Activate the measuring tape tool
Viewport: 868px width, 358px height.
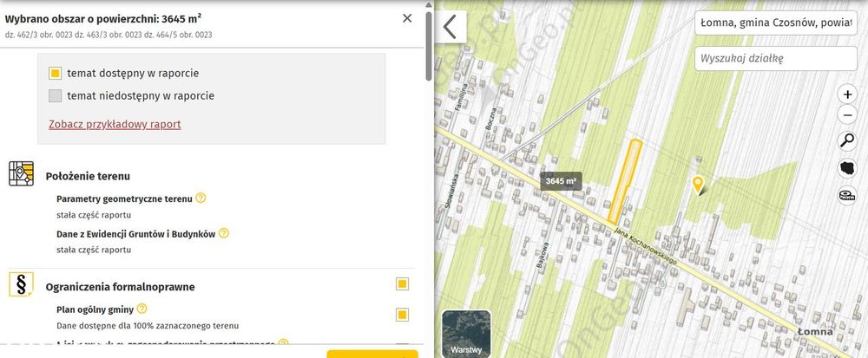pyautogui.click(x=847, y=195)
